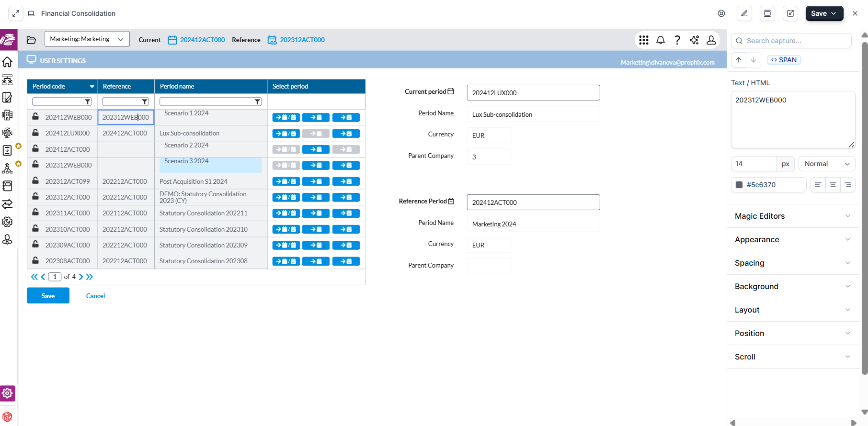Open the Marketing: Marketing dropdown
Viewport: 868px width, 426px height.
(87, 39)
